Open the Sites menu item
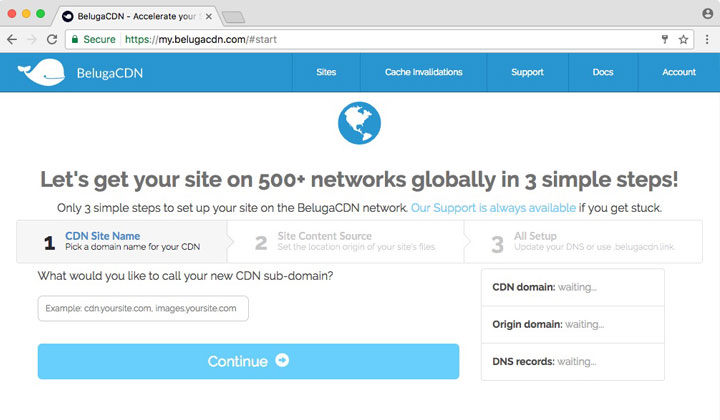 coord(326,72)
